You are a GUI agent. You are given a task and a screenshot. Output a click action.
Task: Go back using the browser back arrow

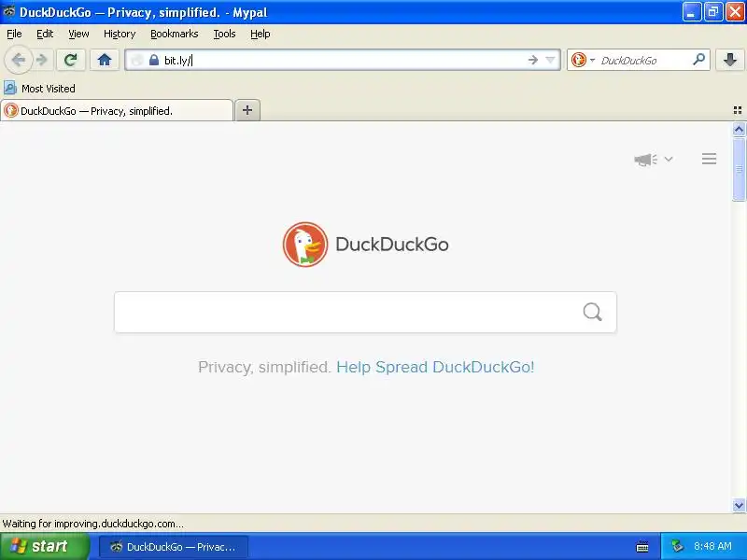click(18, 60)
